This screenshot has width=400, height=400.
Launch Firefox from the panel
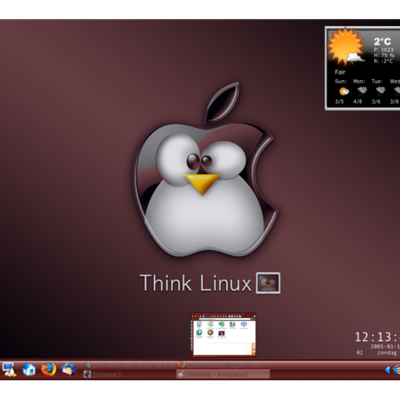tap(48, 369)
